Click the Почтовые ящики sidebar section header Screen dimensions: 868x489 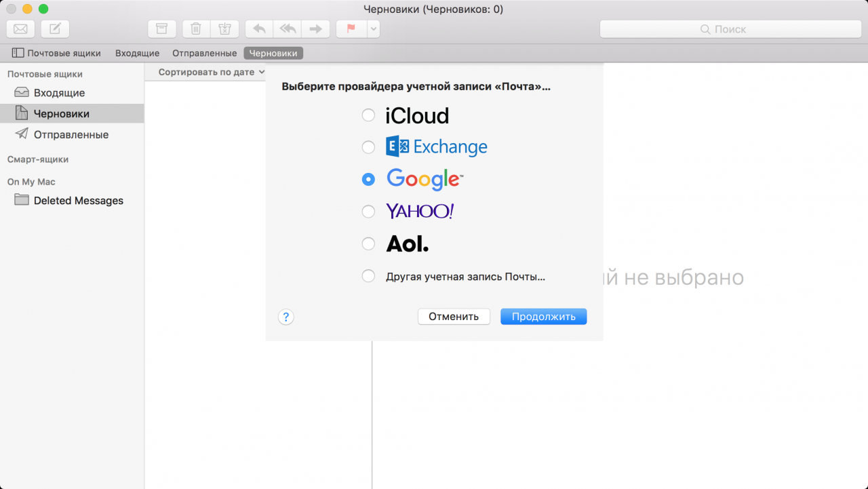[x=45, y=74]
